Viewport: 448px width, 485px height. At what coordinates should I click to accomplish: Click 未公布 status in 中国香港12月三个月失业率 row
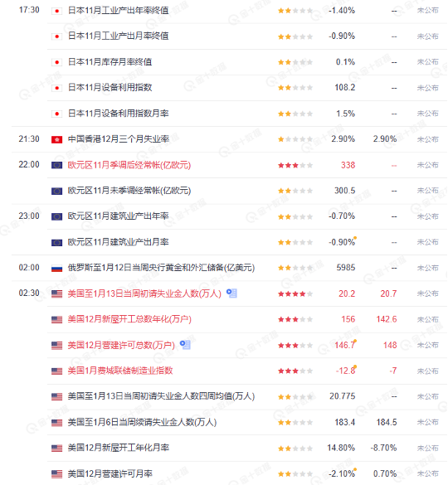(428, 139)
